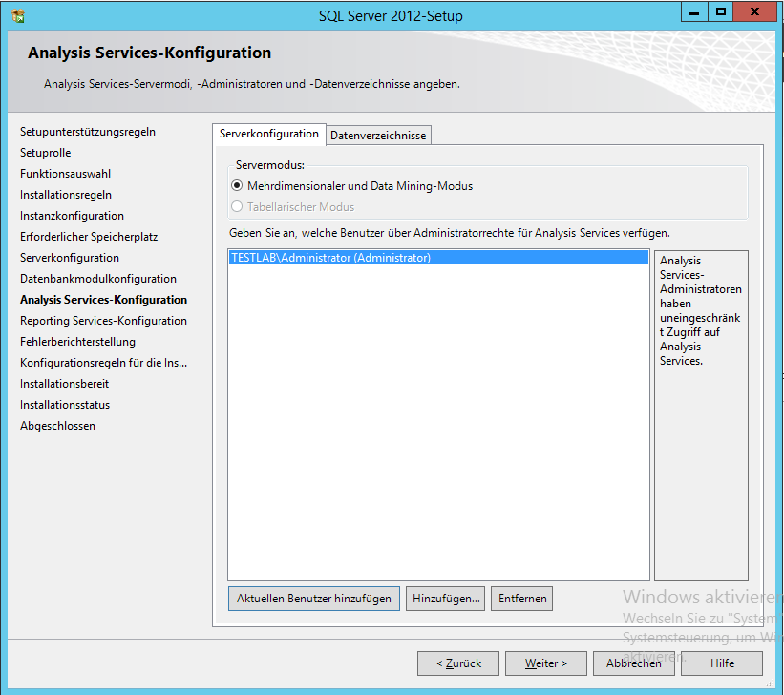Click the Konfigurationsregeln für die Ins... step
This screenshot has height=695, width=784.
(x=103, y=363)
